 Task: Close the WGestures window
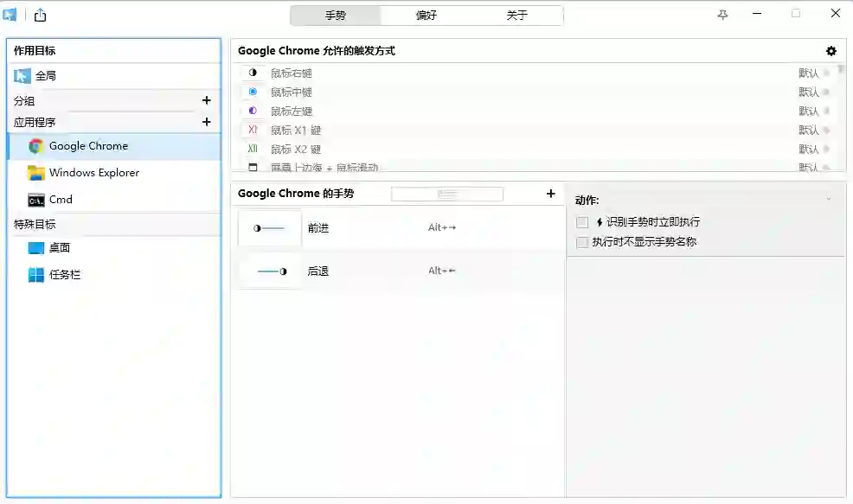pyautogui.click(x=836, y=13)
